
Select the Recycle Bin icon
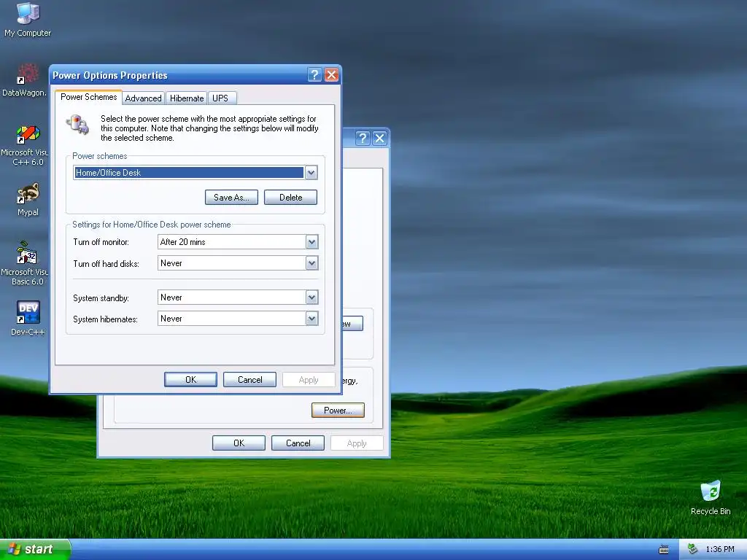click(x=711, y=498)
